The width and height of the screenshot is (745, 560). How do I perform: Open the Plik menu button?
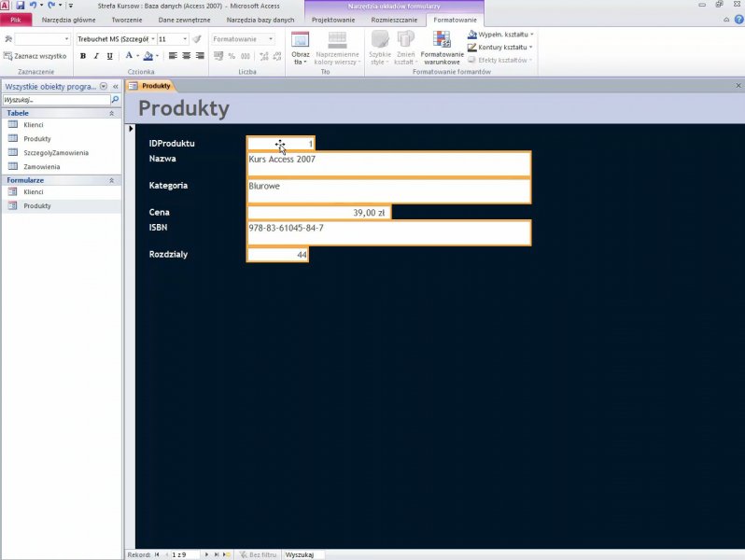pos(16,20)
